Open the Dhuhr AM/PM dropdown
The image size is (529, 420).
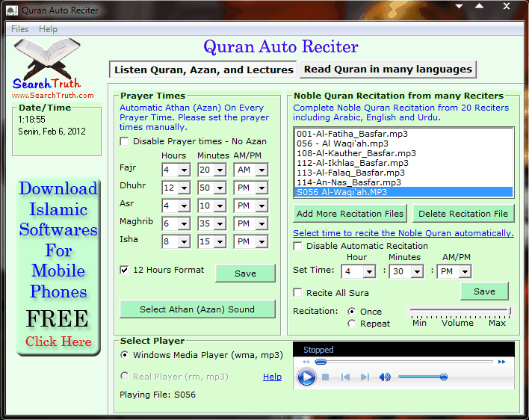[262, 188]
